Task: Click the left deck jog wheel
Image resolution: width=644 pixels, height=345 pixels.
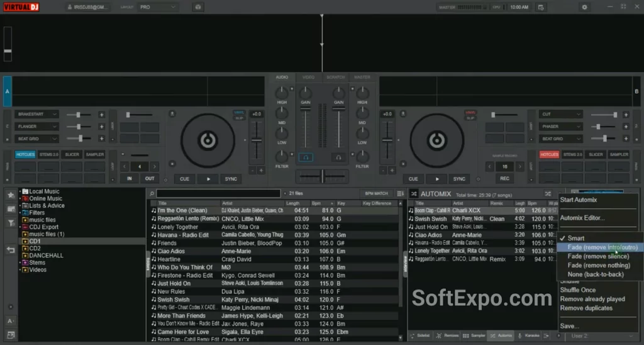Action: coord(208,140)
